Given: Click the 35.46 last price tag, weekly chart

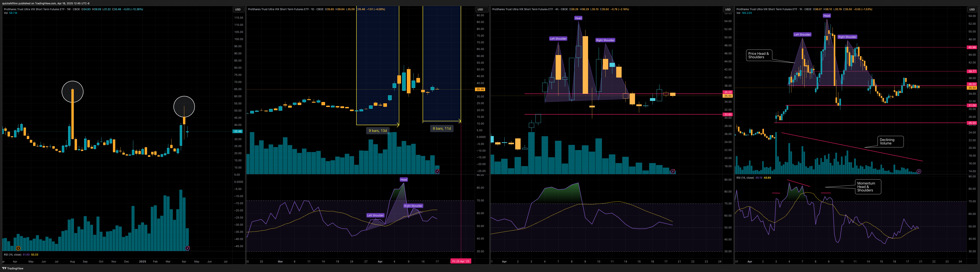Looking at the screenshot, I should coord(238,131).
